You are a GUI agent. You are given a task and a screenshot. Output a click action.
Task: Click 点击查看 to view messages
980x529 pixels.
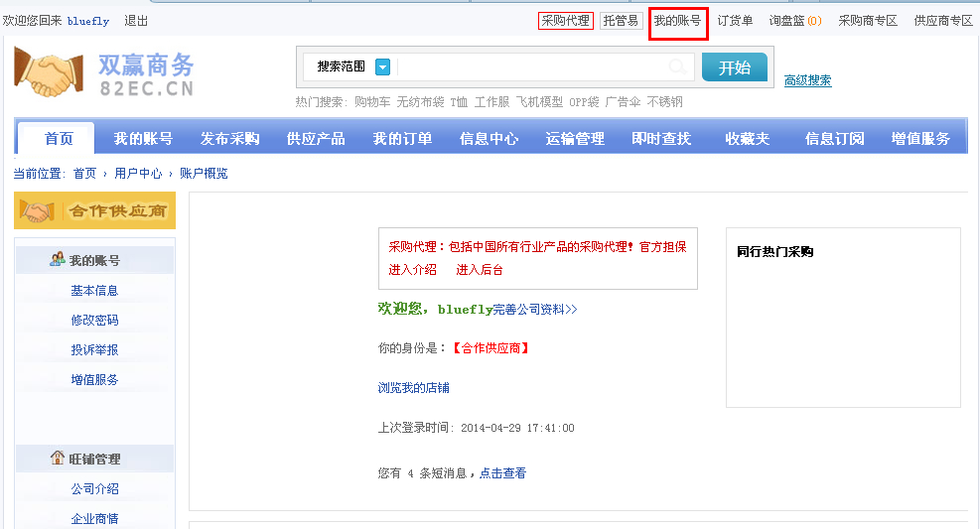click(502, 473)
